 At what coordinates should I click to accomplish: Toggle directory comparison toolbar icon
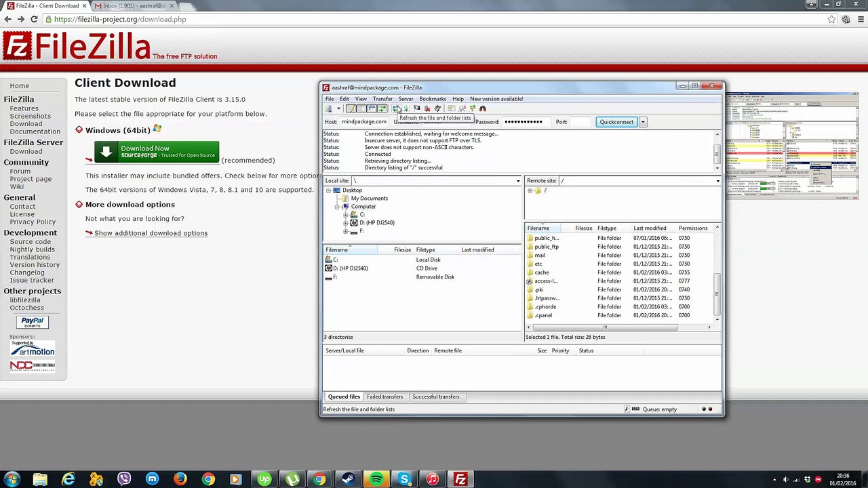click(462, 108)
